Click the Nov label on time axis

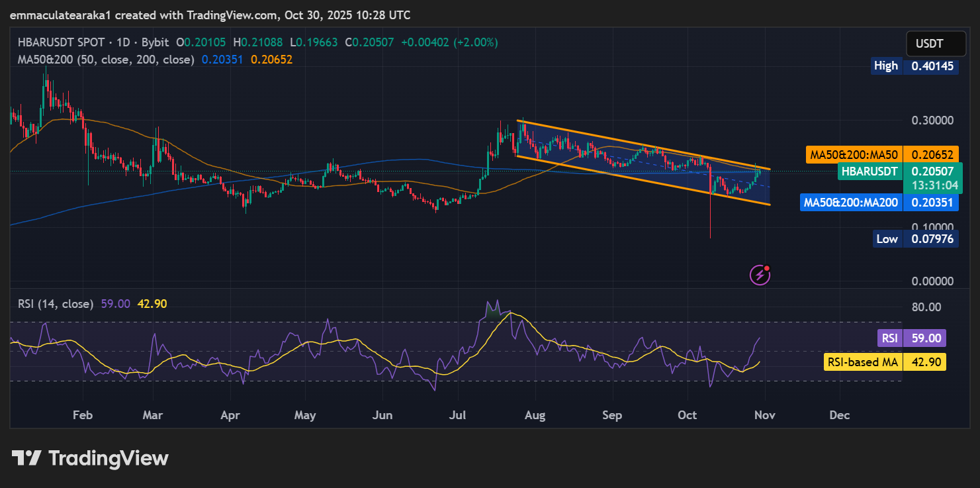[x=765, y=416]
